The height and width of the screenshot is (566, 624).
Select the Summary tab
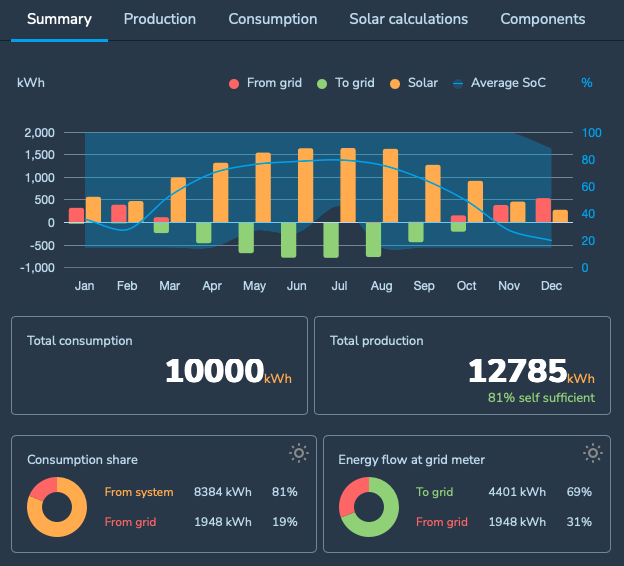(x=59, y=19)
